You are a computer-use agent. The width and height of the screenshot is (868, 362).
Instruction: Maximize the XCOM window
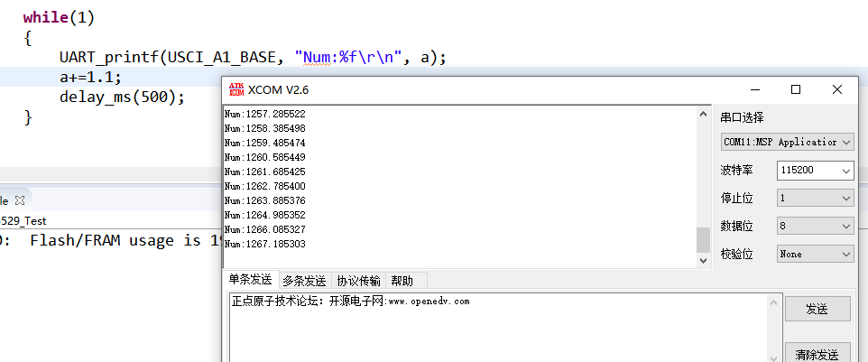796,89
